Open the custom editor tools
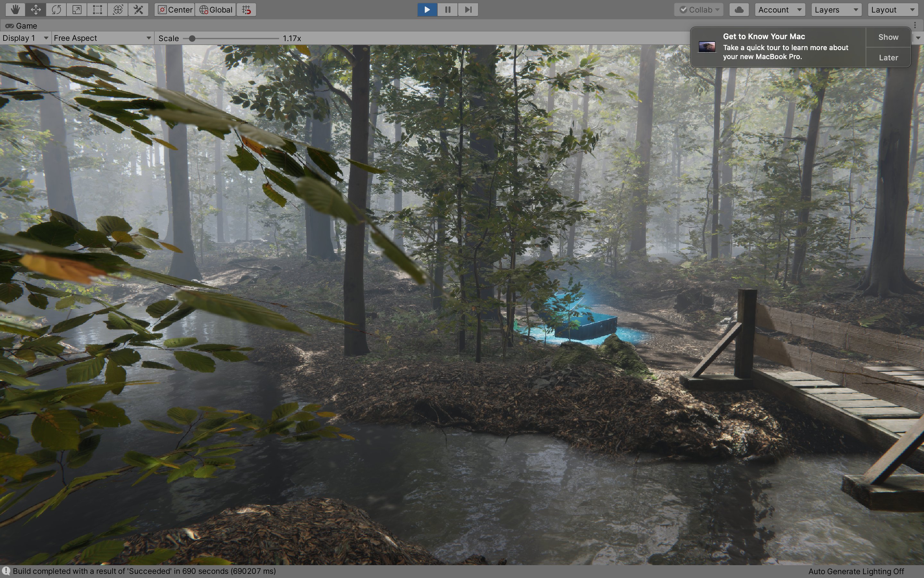This screenshot has width=924, height=578. tap(139, 10)
